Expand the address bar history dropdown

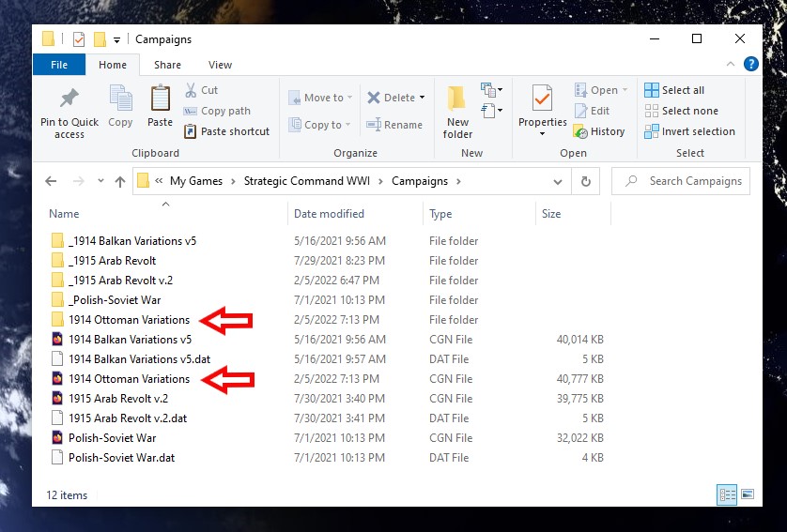[x=557, y=181]
